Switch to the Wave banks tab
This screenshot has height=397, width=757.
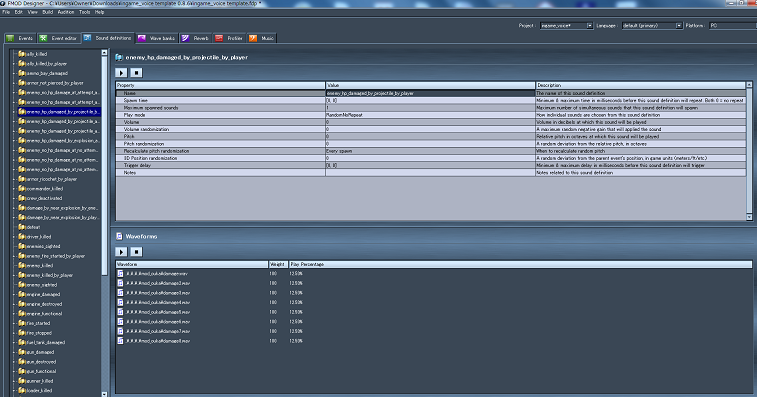pyautogui.click(x=156, y=38)
